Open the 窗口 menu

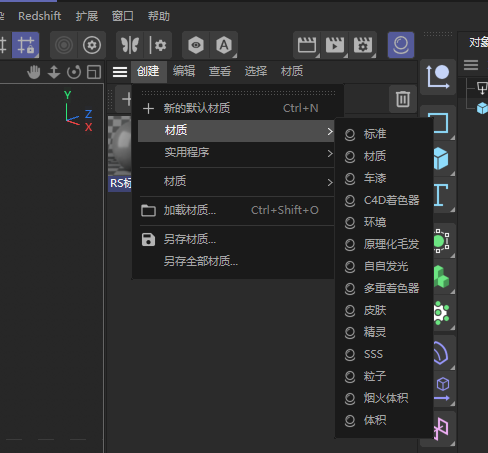point(123,16)
